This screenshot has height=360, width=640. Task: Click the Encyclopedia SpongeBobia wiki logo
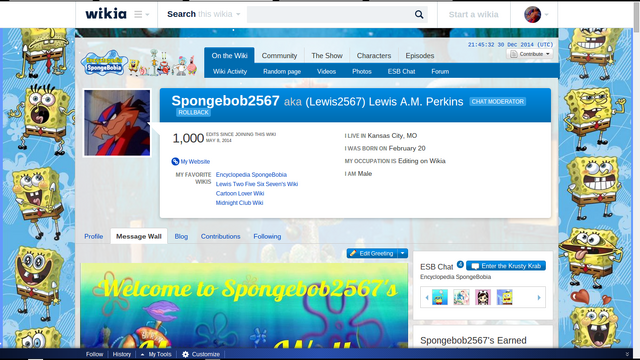(x=105, y=63)
